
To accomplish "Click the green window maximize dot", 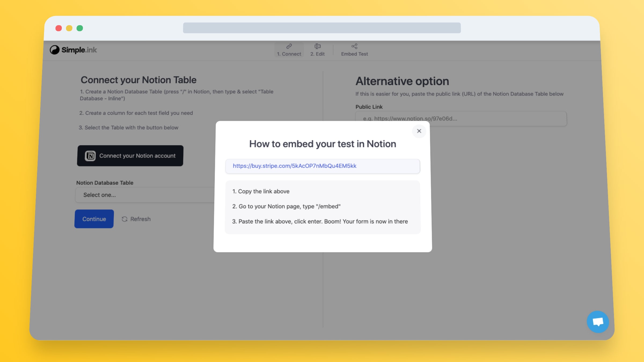I will [80, 28].
